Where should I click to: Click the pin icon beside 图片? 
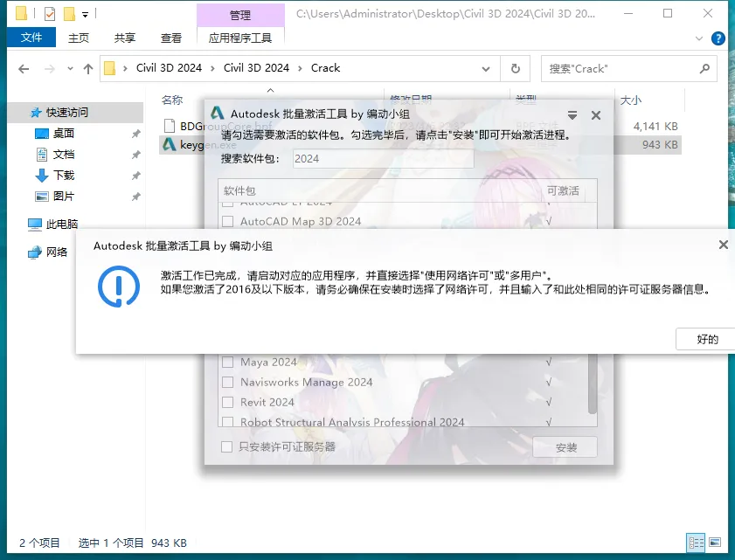click(x=136, y=197)
